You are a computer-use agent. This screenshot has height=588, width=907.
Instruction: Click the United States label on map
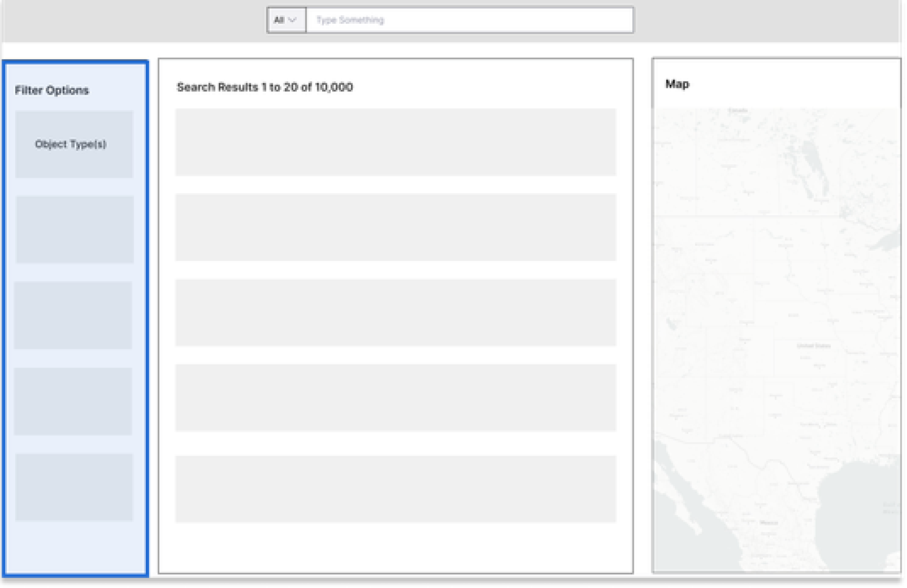pos(813,346)
